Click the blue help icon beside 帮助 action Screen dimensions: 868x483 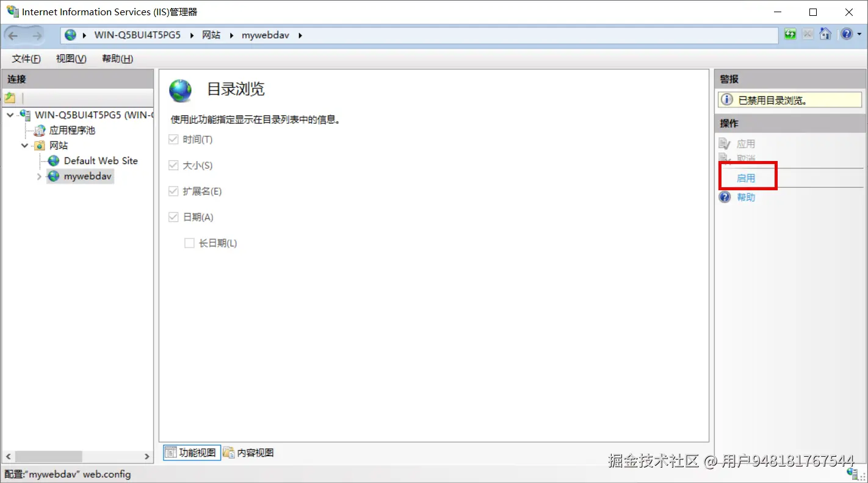point(725,197)
